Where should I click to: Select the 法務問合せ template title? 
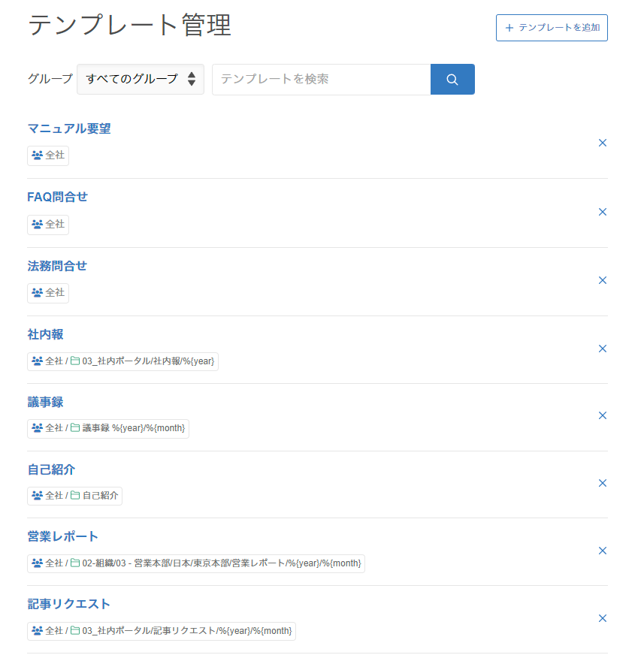(x=58, y=266)
